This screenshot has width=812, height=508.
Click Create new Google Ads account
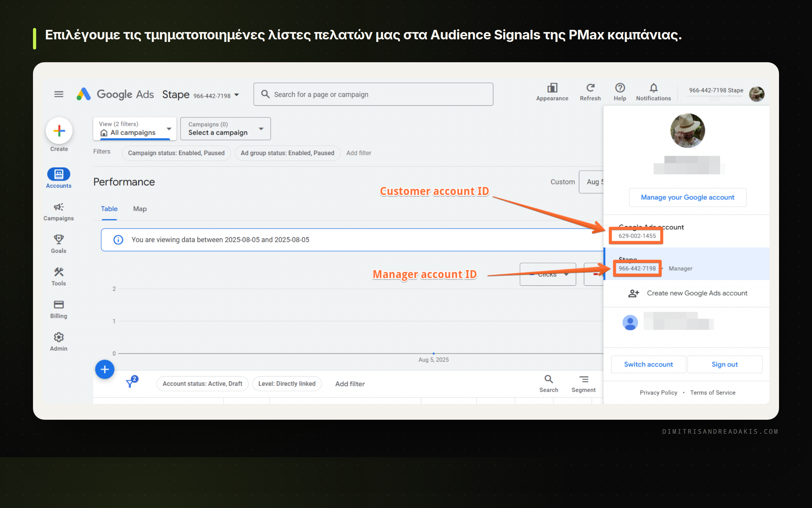(686, 293)
